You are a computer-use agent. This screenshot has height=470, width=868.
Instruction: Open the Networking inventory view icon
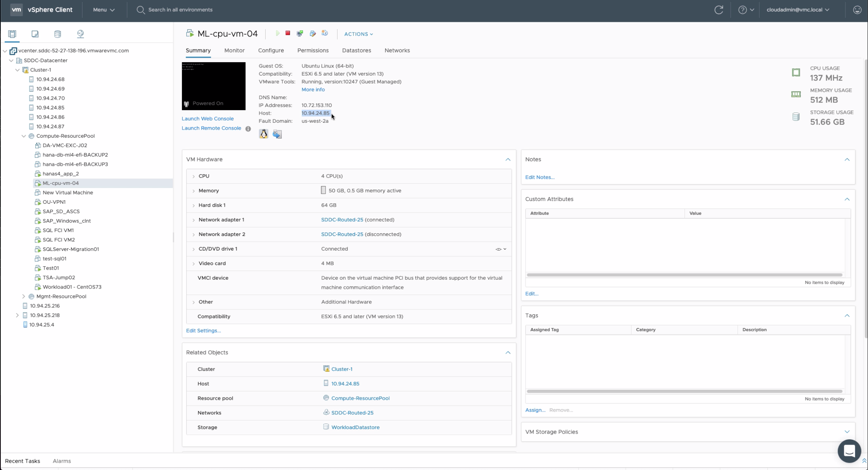[80, 34]
